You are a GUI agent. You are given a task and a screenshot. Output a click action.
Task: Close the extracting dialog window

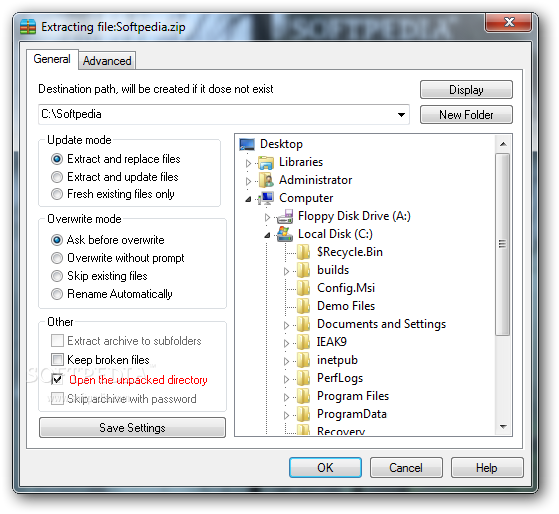[509, 22]
